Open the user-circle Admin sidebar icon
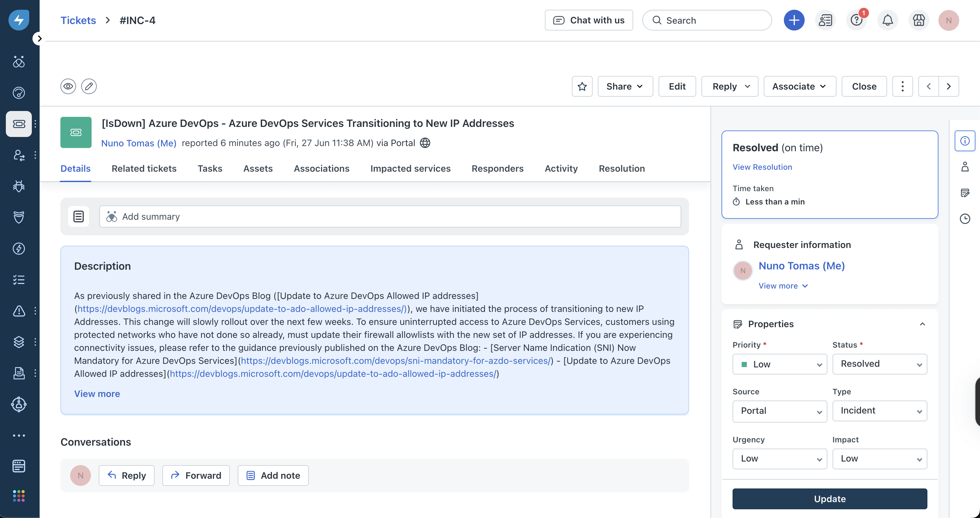Screen dimensions: 980x518 [19, 404]
